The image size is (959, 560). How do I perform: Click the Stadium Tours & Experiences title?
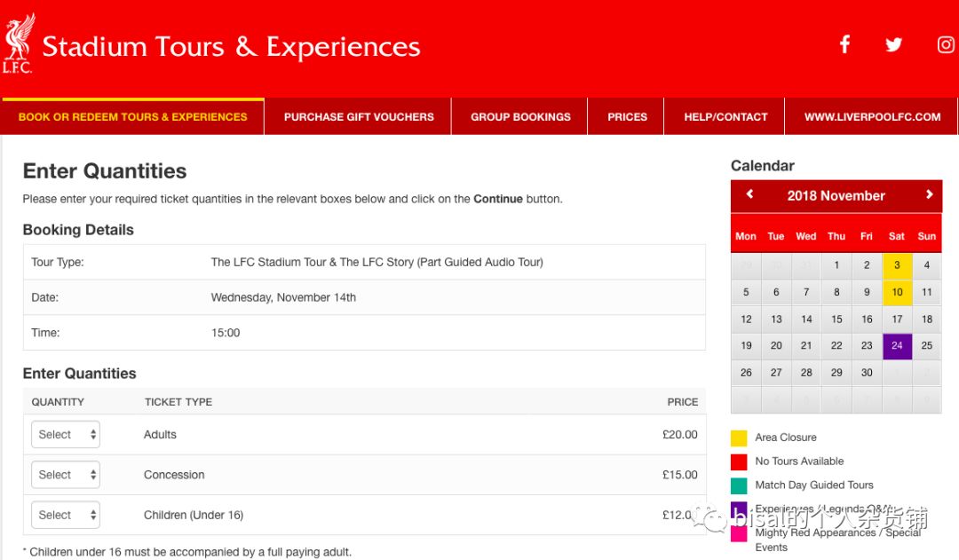tap(231, 46)
